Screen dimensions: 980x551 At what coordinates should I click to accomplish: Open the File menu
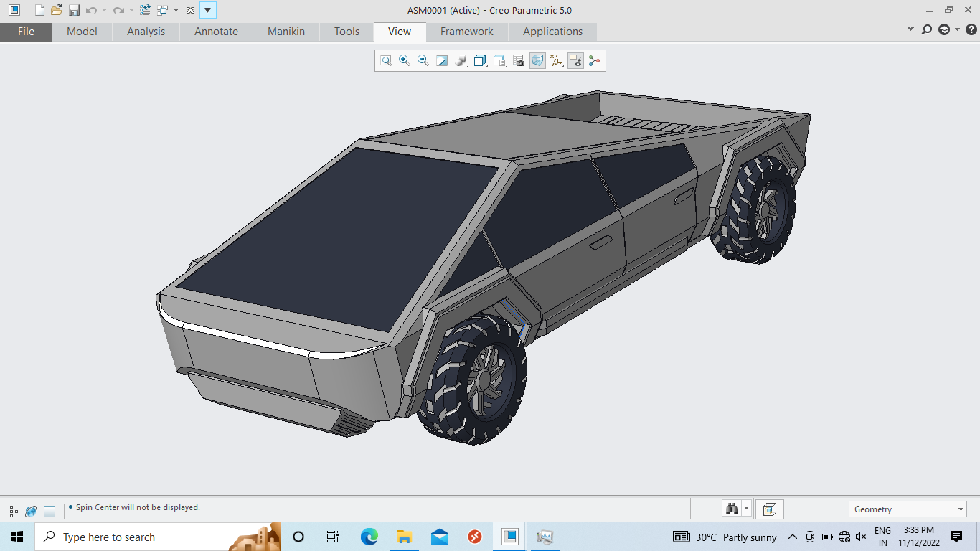pos(26,32)
